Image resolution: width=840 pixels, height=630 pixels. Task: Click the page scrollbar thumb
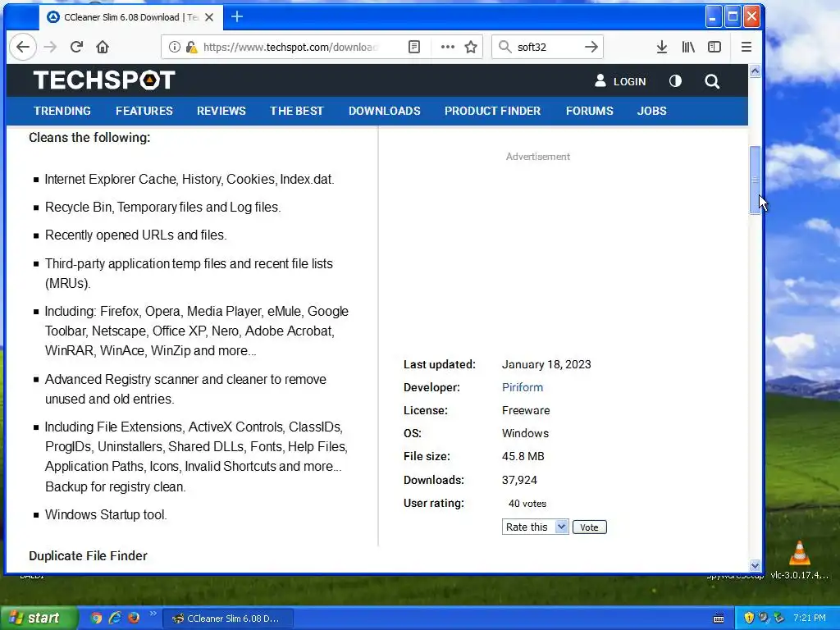(x=755, y=180)
